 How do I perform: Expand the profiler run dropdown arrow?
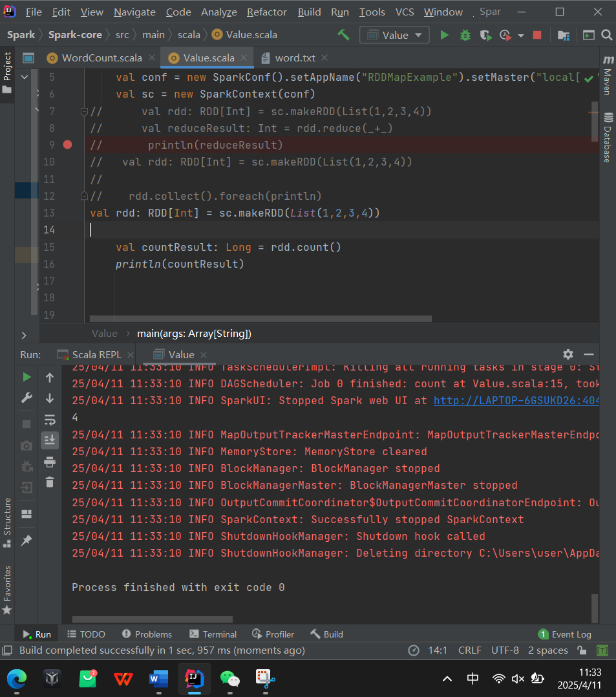521,36
